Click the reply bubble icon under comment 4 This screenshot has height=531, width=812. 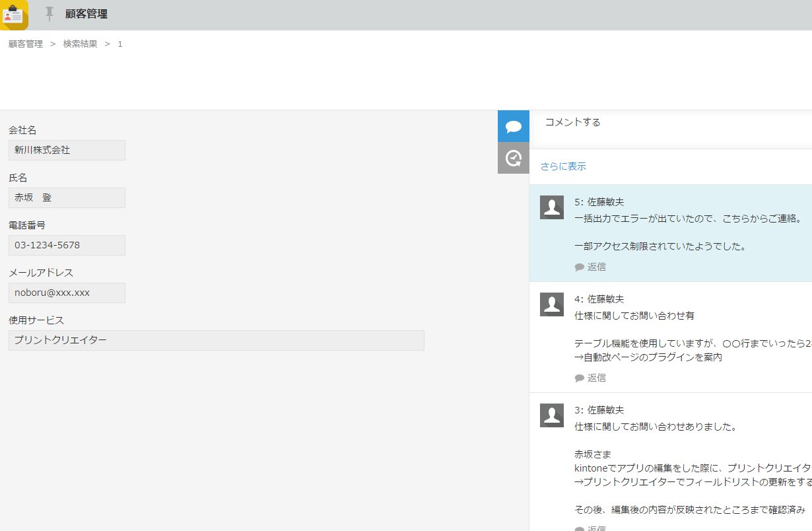tap(580, 378)
